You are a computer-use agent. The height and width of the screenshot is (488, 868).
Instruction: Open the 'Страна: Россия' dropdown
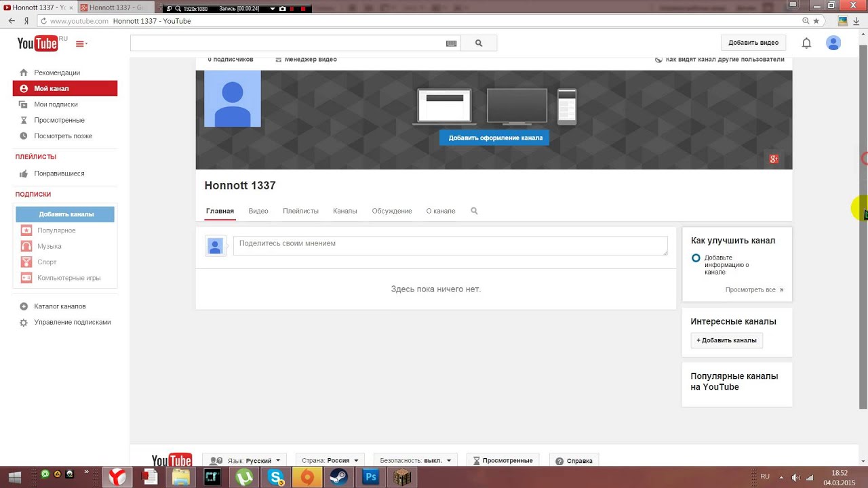tap(331, 460)
